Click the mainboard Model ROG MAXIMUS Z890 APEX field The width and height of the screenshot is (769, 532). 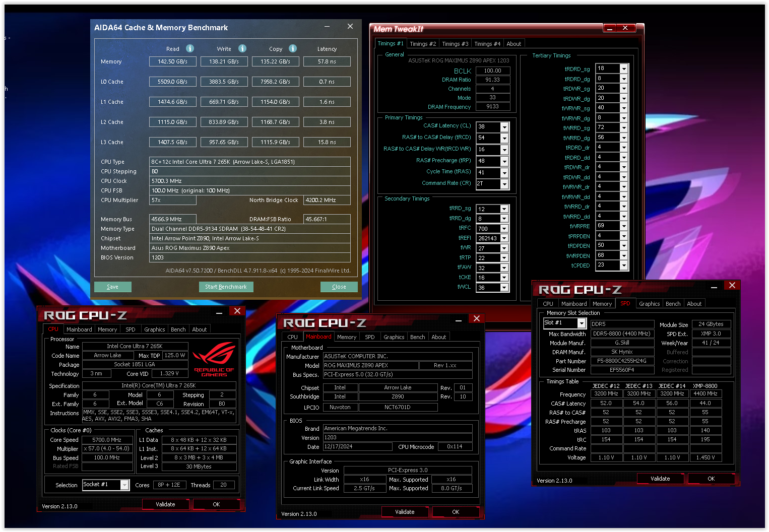point(371,365)
